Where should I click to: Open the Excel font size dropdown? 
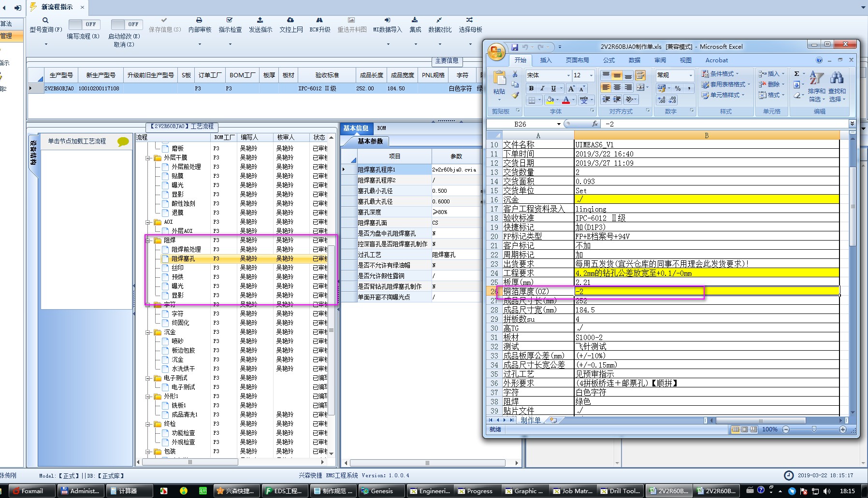click(591, 75)
